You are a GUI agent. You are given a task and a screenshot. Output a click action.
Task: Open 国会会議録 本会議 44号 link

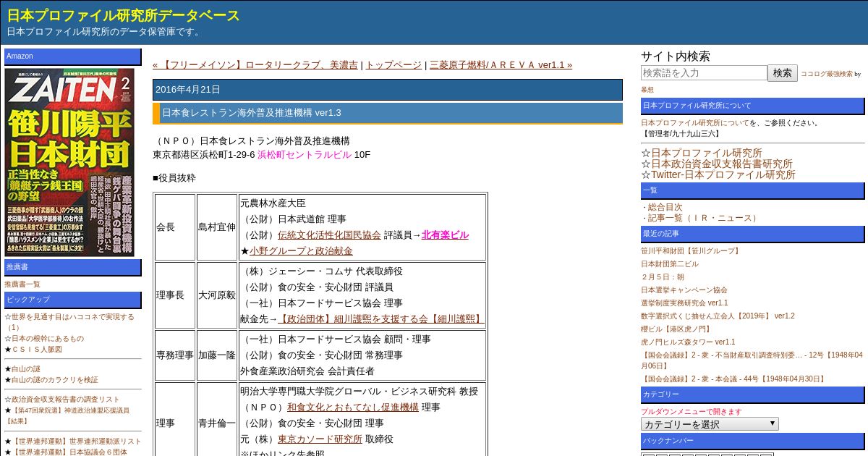click(x=733, y=379)
